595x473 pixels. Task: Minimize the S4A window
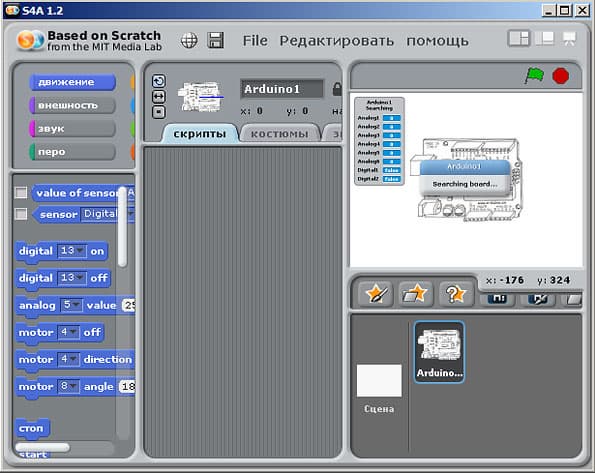click(548, 10)
